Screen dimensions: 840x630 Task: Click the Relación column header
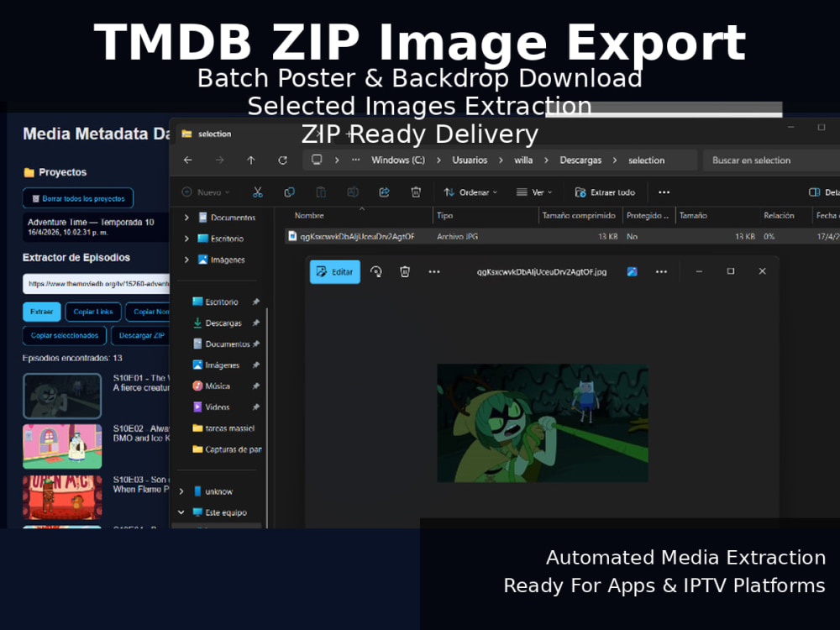779,215
